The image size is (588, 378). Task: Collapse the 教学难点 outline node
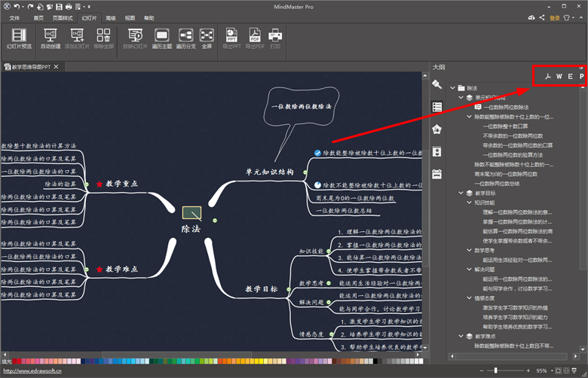pyautogui.click(x=461, y=336)
